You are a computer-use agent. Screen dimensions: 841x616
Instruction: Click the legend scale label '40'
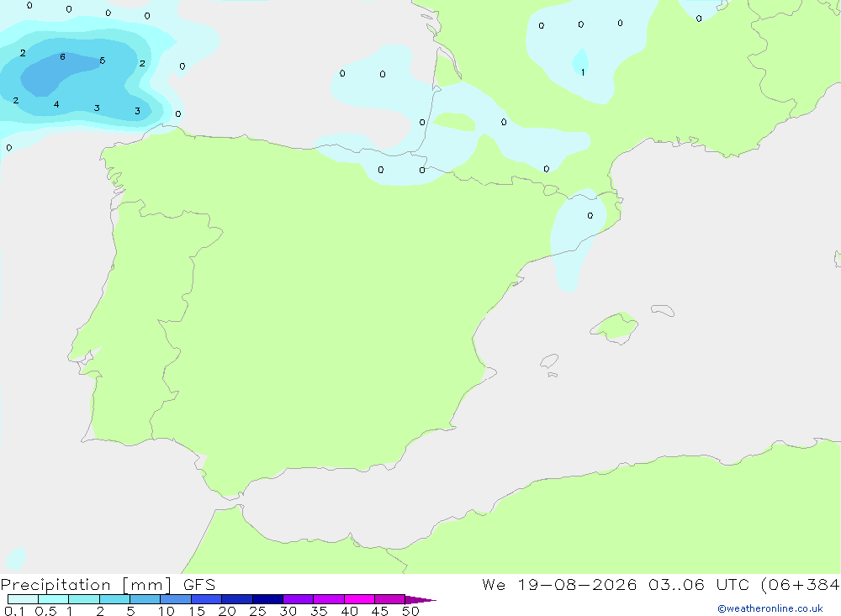(x=350, y=611)
